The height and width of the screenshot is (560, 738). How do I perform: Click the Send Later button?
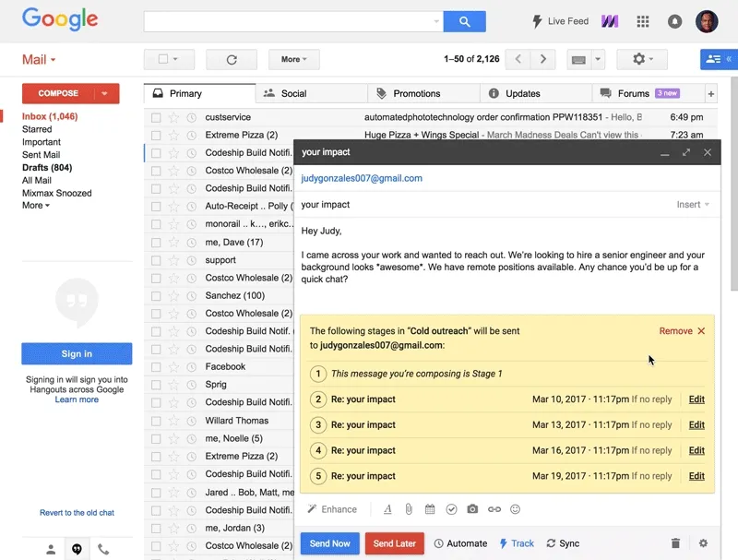point(395,543)
